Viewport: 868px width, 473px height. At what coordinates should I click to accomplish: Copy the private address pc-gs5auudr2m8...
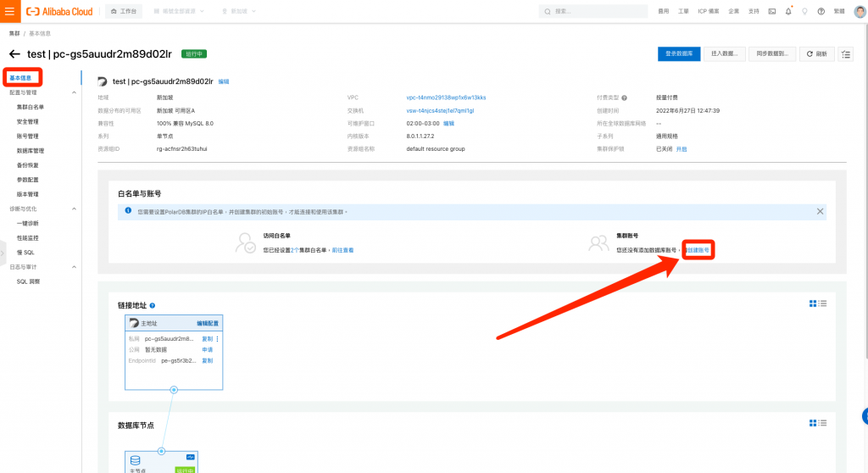[207, 339]
